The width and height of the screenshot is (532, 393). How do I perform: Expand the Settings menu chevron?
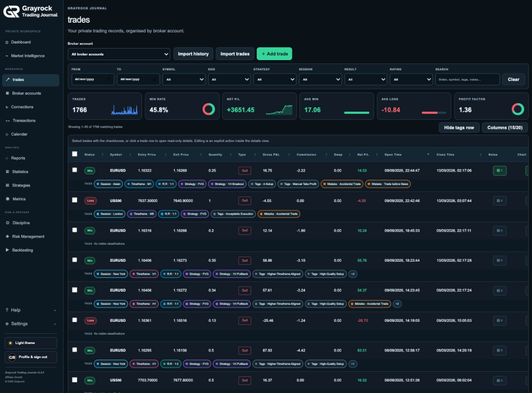pos(55,324)
